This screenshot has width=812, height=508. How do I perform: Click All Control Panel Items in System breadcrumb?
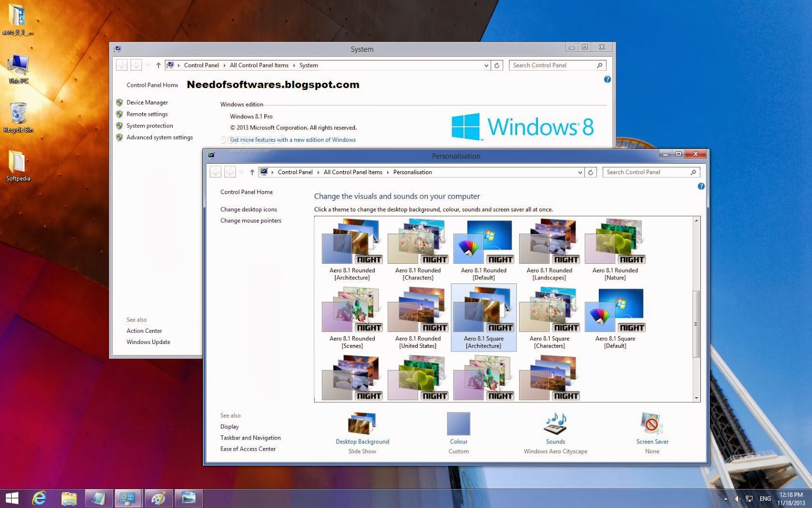coord(259,65)
